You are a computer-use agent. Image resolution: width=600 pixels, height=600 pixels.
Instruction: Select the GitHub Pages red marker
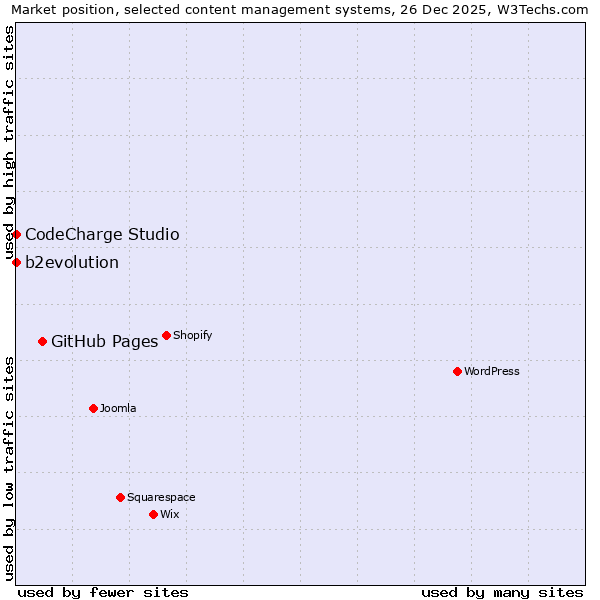click(42, 341)
